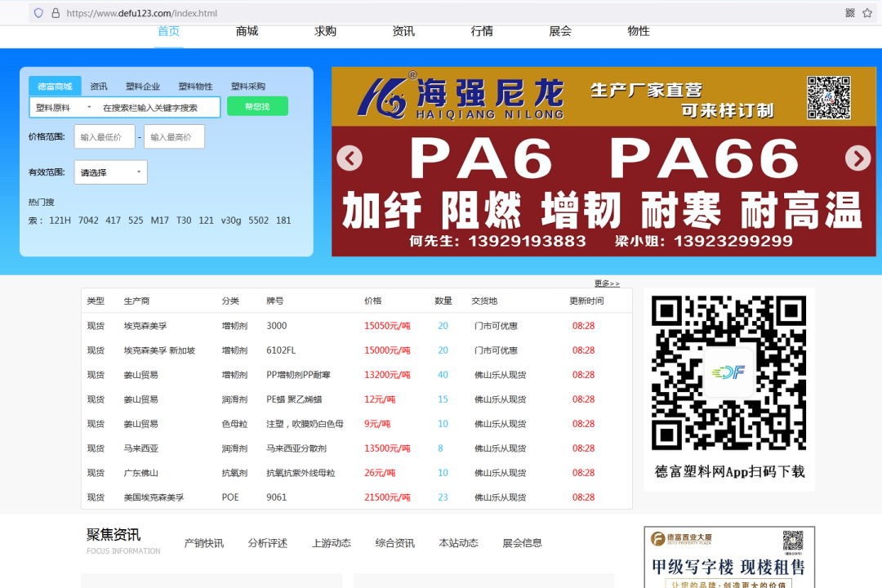Click hot search term v30g
This screenshot has width=882, height=588.
point(231,220)
